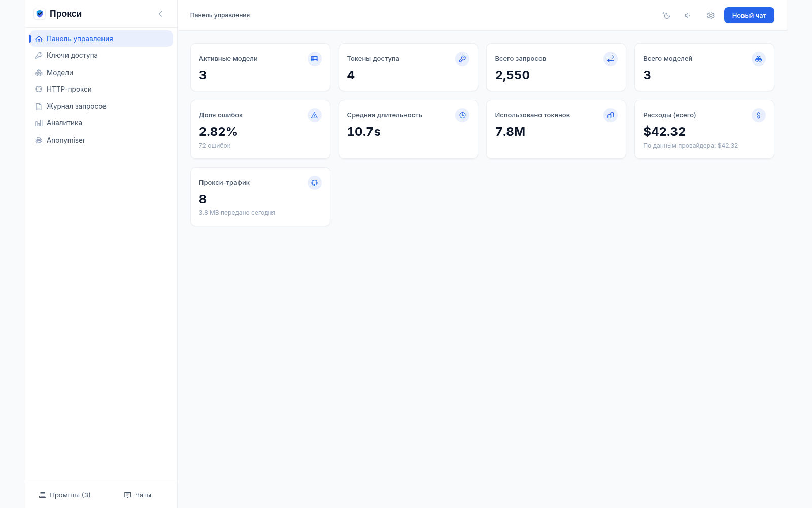This screenshot has height=508, width=812.
Task: Go to the Модели sidebar section
Action: 101,73
